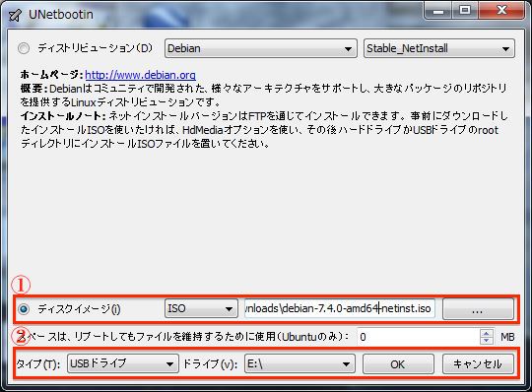Click the キャンセル button
This screenshot has height=392, width=532.
(x=478, y=364)
